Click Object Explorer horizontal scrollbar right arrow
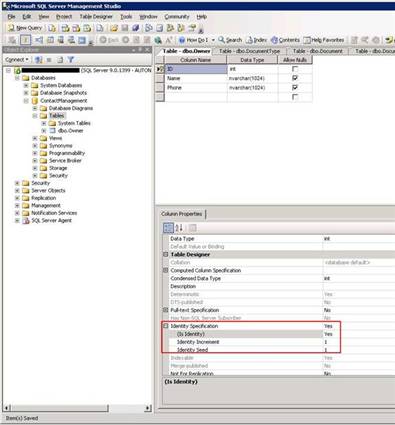Screen dimensions: 395x425 pos(148,408)
